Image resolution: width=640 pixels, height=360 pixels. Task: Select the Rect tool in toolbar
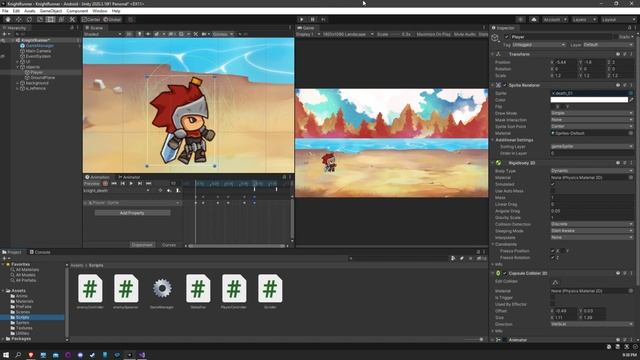pyautogui.click(x=51, y=20)
